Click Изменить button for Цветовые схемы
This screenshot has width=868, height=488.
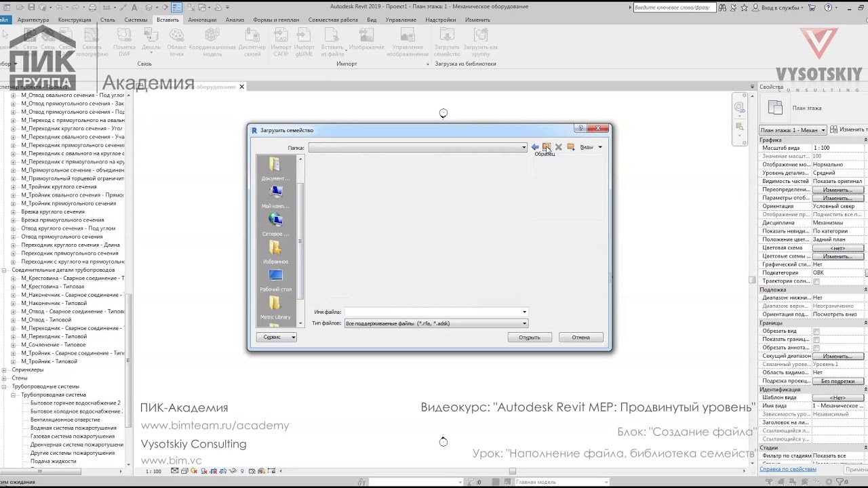(x=837, y=257)
